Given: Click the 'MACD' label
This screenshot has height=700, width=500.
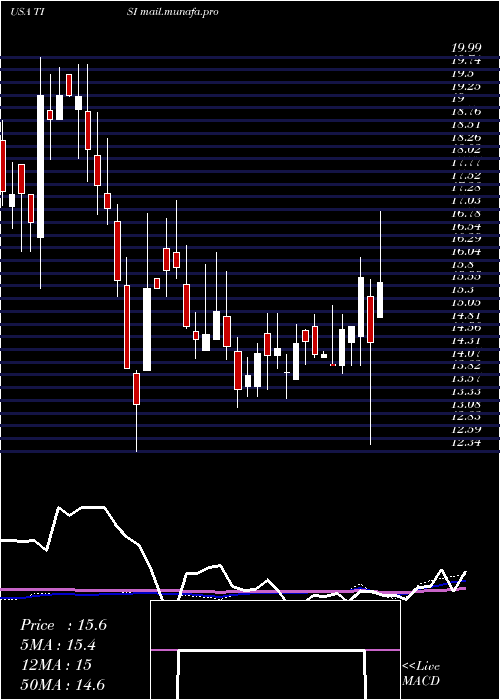Looking at the screenshot, I should 421,681.
